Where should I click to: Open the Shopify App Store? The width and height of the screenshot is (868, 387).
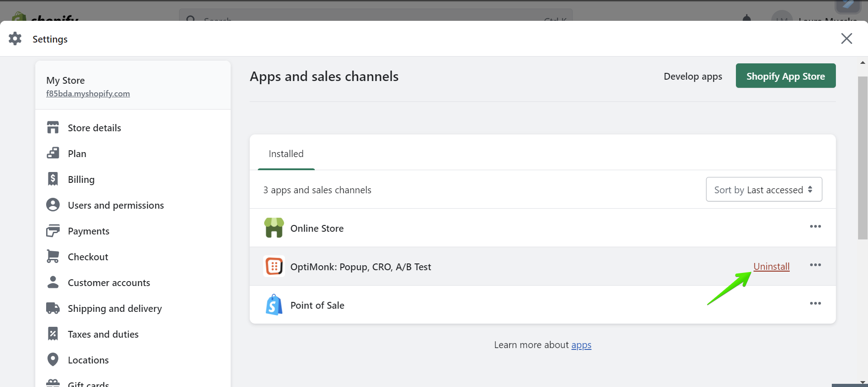point(786,76)
